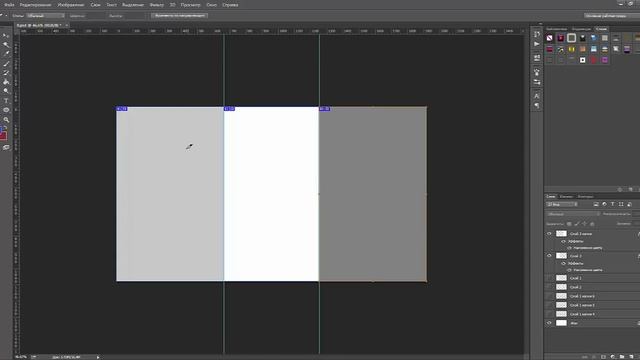Filter layers by adjustment layers icon
Screen dimensions: 640x360
[604, 204]
